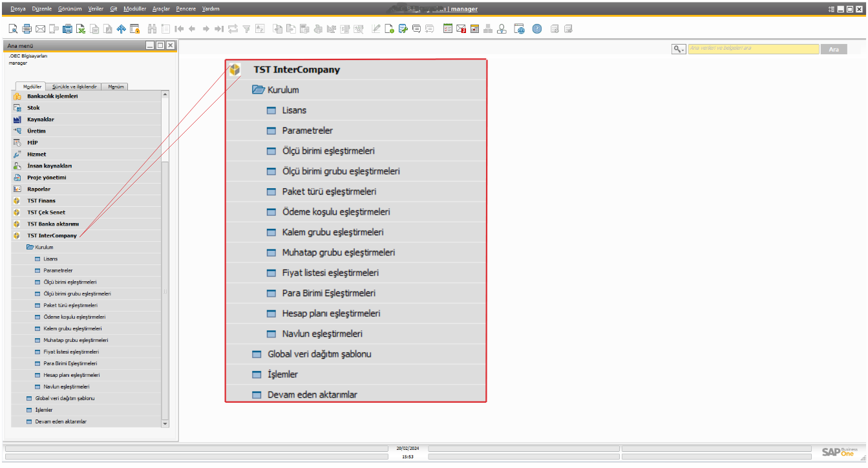868x468 pixels.
Task: Open the calendar icon in toolbar
Action: [x=474, y=29]
